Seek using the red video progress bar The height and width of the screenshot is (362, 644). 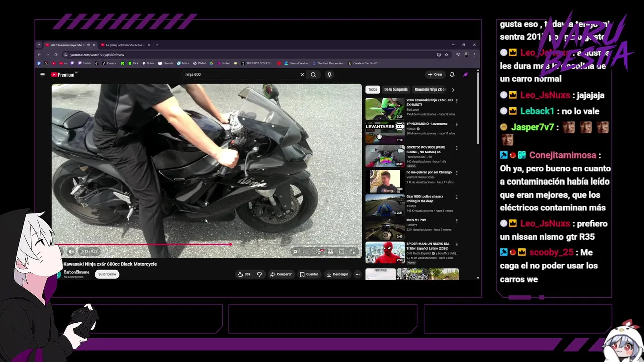tap(207, 245)
